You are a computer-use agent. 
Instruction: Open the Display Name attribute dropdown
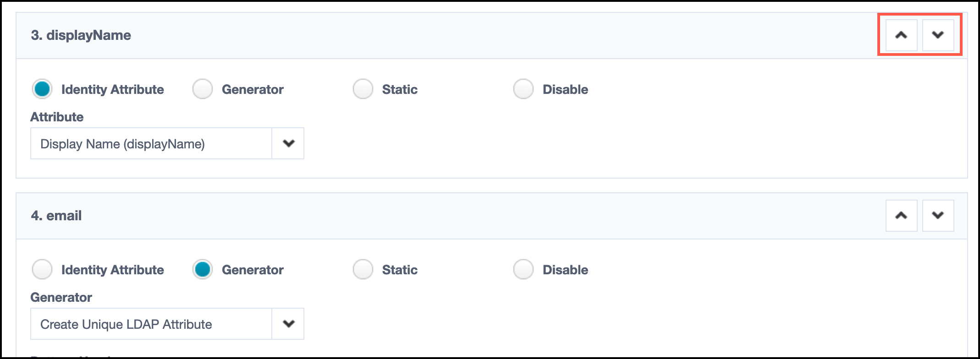[x=151, y=144]
